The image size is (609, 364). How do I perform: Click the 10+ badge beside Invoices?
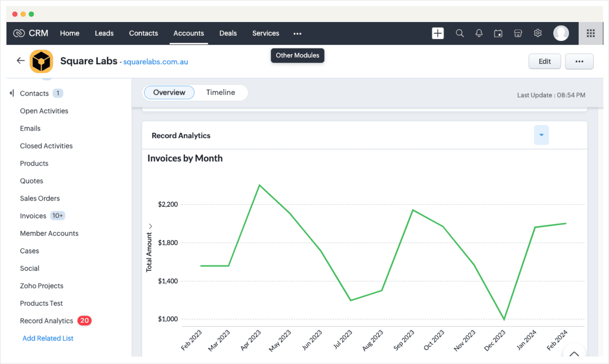(x=57, y=216)
